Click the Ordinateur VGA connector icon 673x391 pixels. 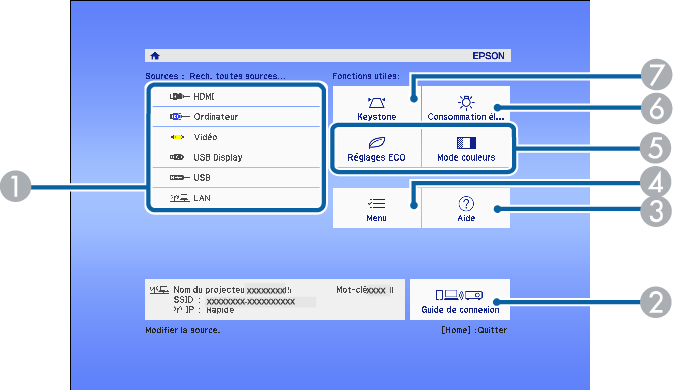click(179, 116)
